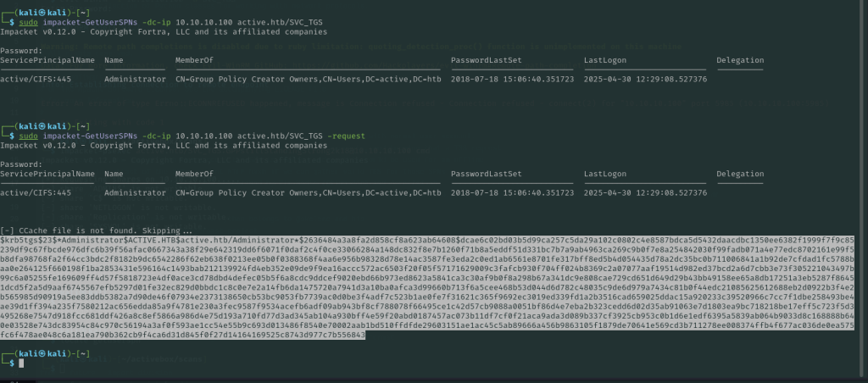
Task: Click the "Delegation" header in the first results table
Action: 740,60
